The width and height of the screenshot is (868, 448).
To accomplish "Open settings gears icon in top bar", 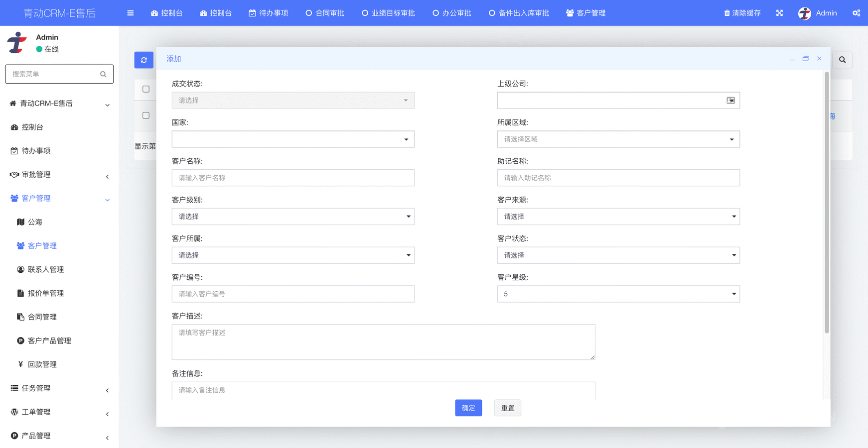I will 856,13.
